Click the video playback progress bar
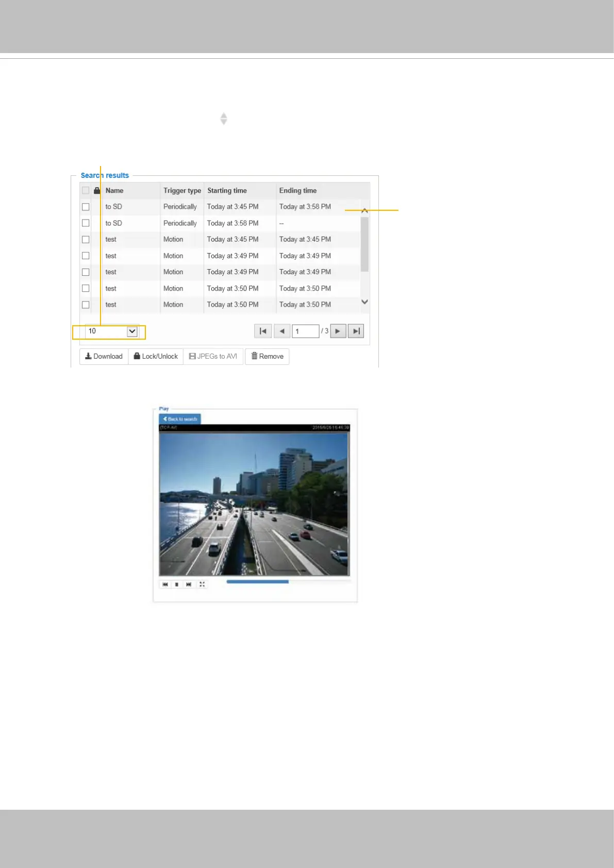Image resolution: width=614 pixels, height=868 pixels. [x=288, y=581]
